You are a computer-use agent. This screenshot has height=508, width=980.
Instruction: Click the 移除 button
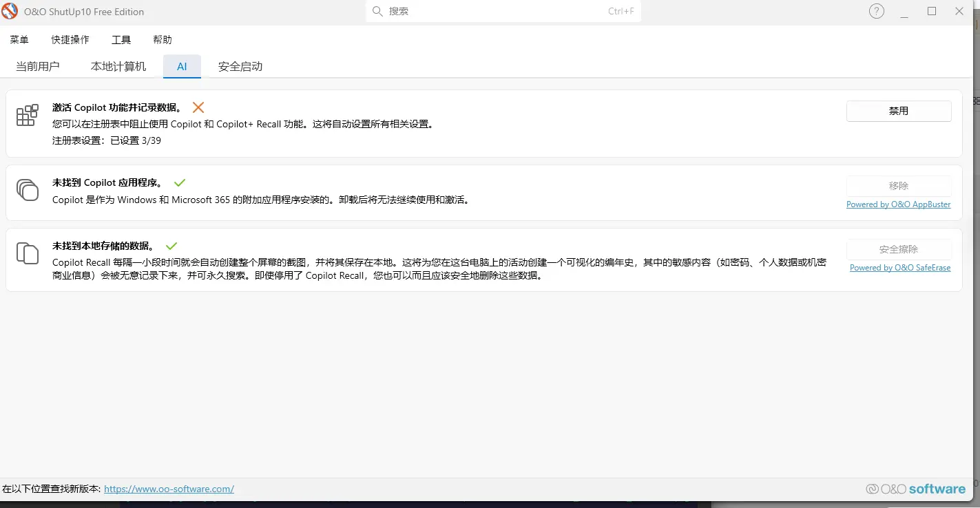coord(899,186)
